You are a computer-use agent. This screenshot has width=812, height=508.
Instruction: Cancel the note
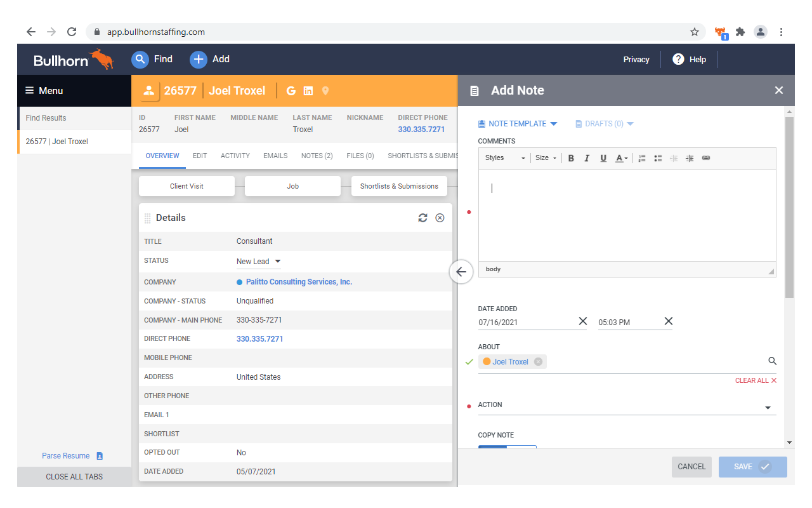pos(691,467)
